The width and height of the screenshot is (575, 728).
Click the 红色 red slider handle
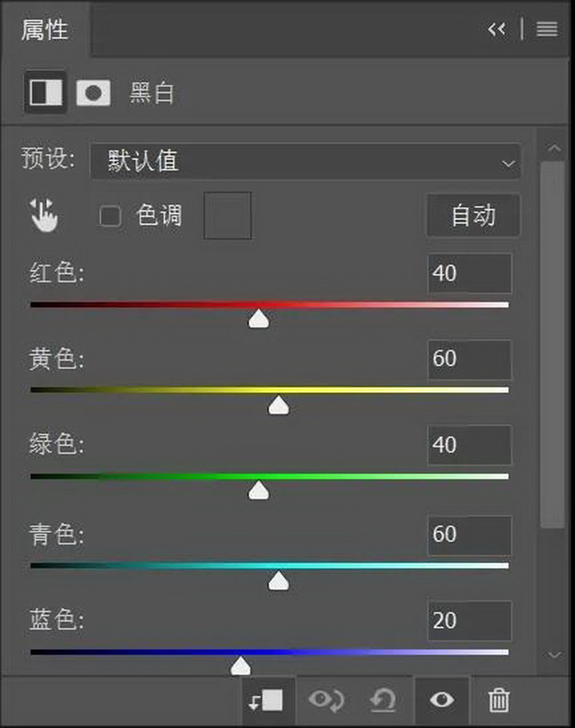click(259, 319)
